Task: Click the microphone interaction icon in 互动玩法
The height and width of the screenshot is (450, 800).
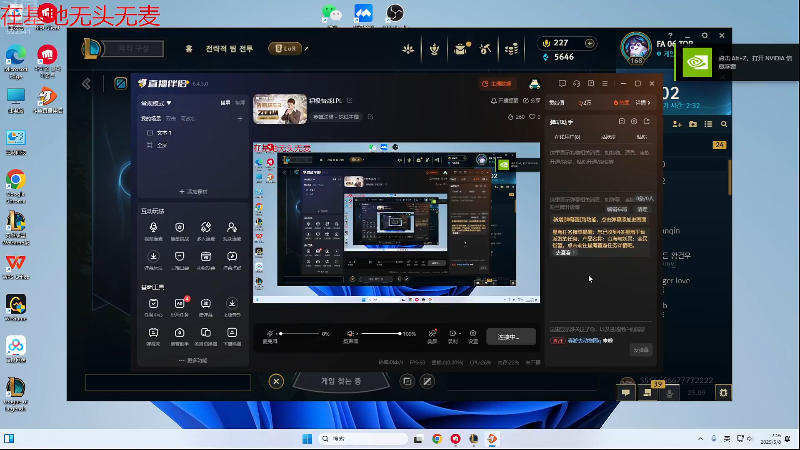Action: point(154,227)
